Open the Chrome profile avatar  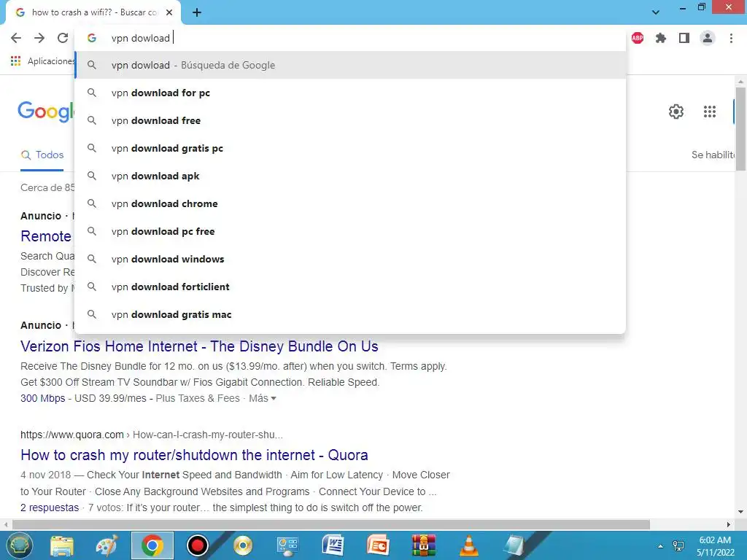(708, 38)
